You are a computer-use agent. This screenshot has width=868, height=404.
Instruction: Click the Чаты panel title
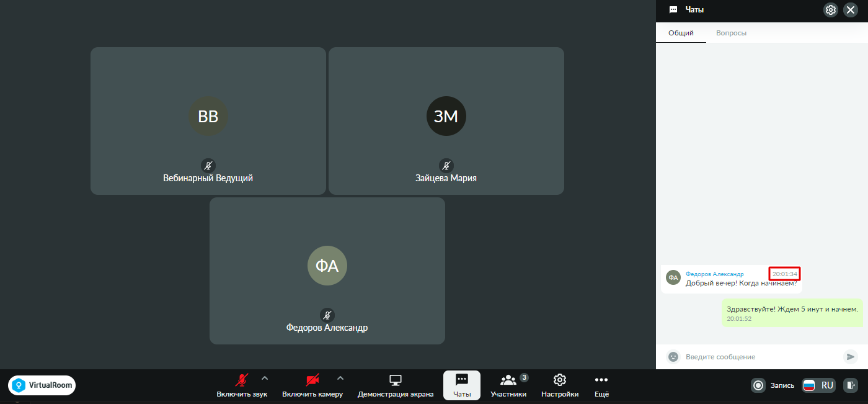pos(694,10)
